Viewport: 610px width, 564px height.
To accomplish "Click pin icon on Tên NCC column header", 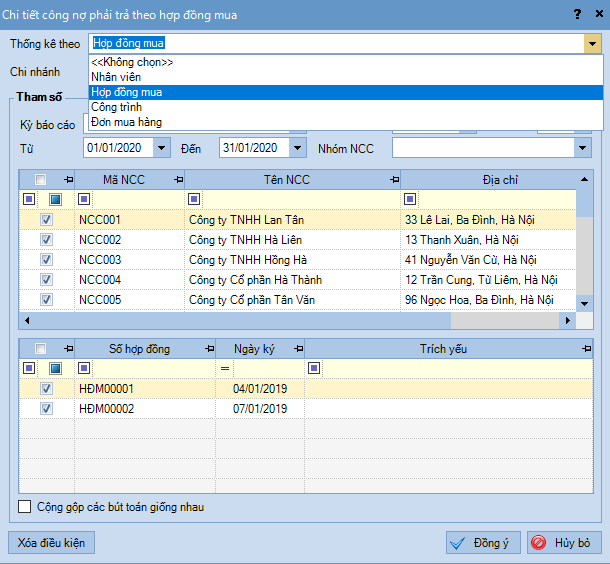I will [x=391, y=179].
